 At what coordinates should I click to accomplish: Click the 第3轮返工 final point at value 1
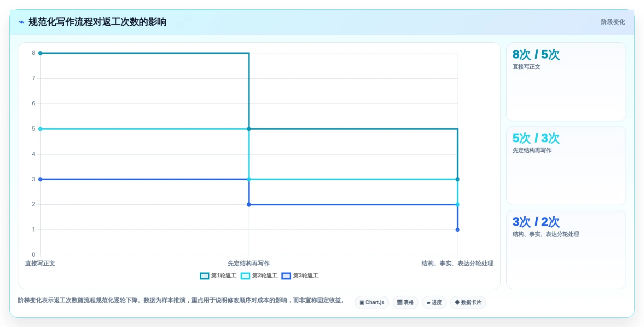click(458, 229)
